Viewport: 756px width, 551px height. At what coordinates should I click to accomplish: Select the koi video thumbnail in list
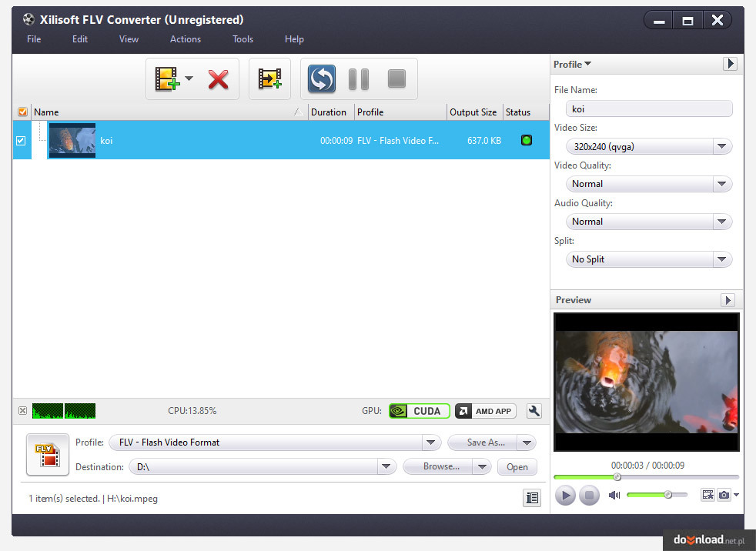click(72, 140)
